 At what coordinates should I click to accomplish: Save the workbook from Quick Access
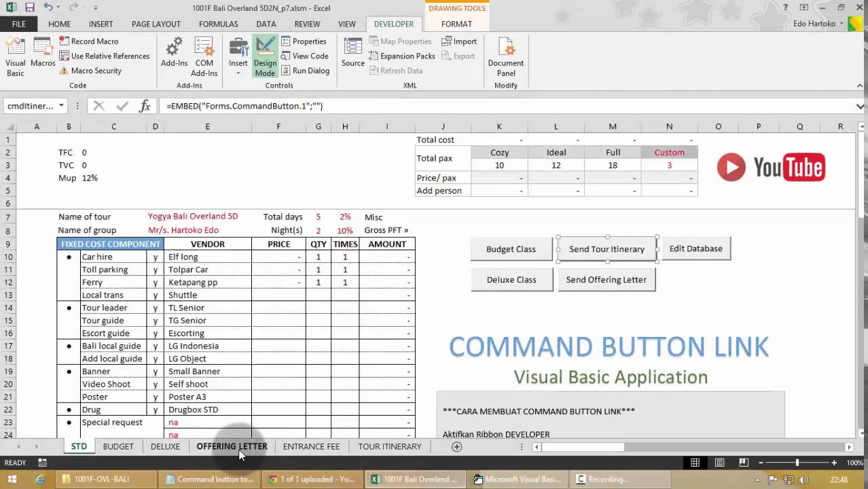(x=29, y=7)
